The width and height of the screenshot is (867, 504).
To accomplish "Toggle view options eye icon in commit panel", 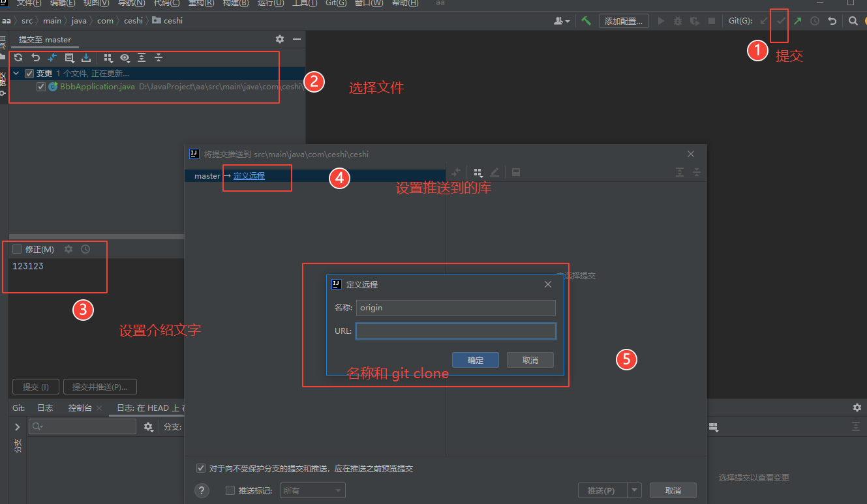I will [125, 57].
